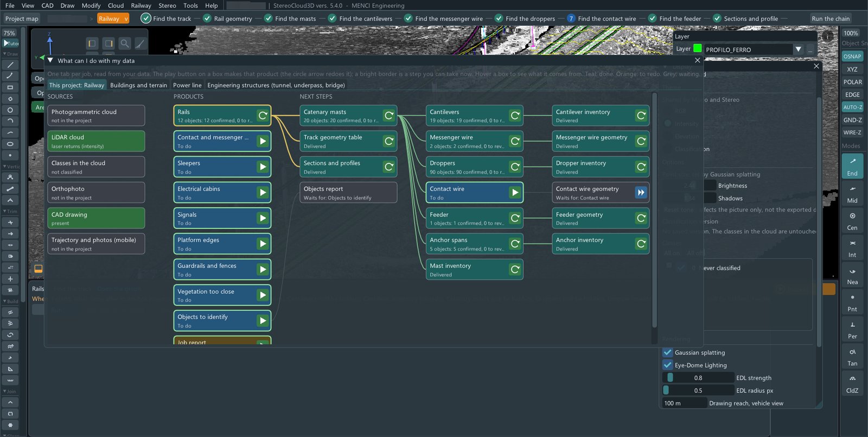Collapse the What can I do with my data panel
Image resolution: width=868 pixels, height=437 pixels.
[x=50, y=61]
